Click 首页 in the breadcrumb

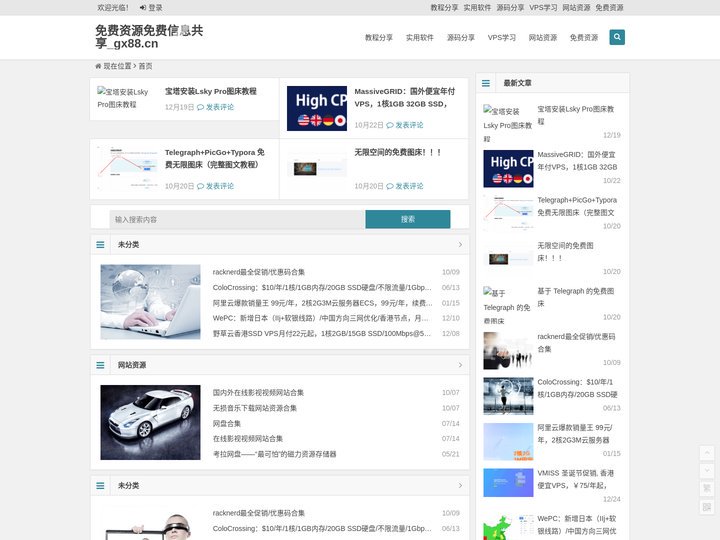coord(146,66)
